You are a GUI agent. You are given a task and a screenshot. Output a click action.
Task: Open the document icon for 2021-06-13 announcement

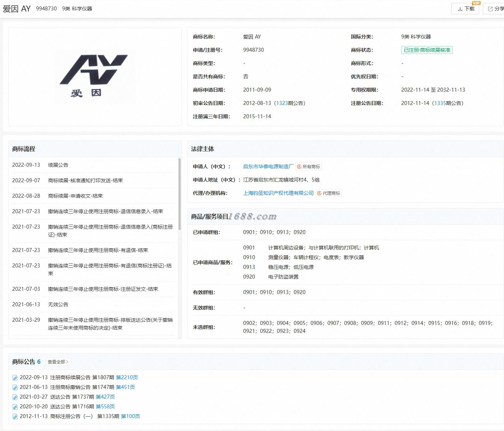pos(15,388)
